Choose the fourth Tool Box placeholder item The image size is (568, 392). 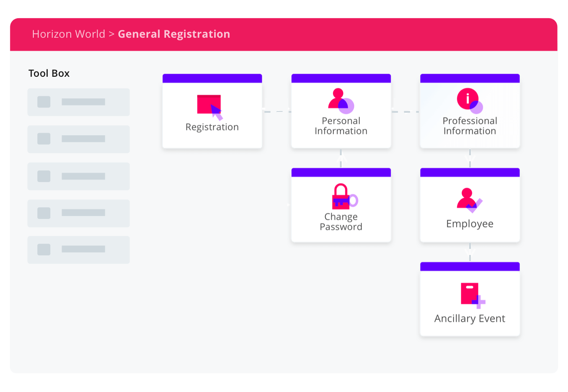tap(78, 213)
